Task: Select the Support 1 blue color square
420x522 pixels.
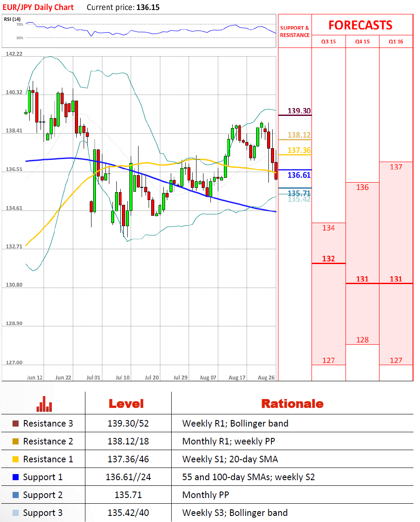Action: [x=16, y=477]
